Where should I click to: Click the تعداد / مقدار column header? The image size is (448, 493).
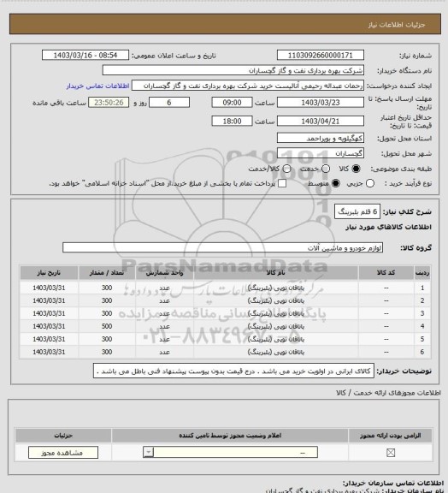point(107,273)
